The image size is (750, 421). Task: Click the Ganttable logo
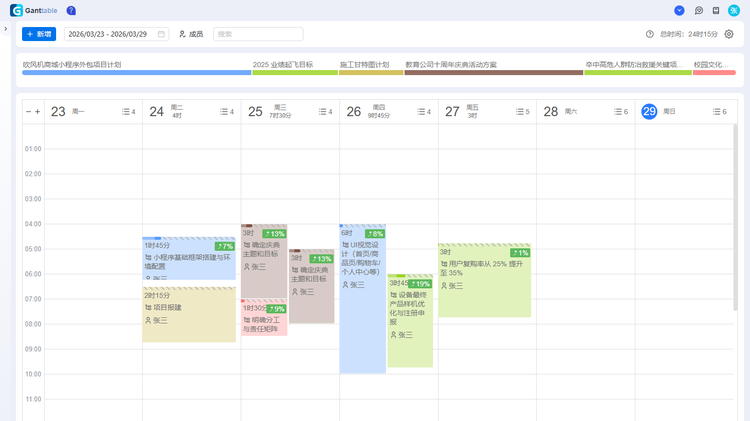[35, 10]
